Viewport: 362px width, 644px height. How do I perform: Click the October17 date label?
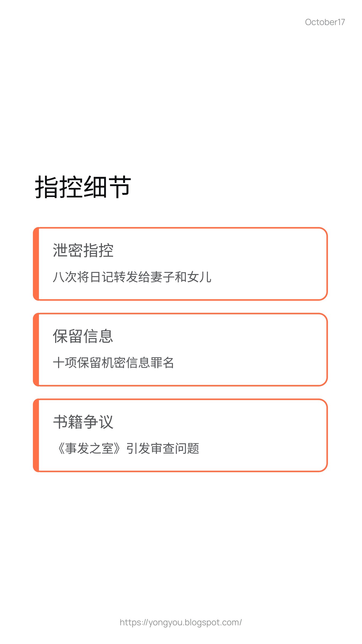pos(325,22)
